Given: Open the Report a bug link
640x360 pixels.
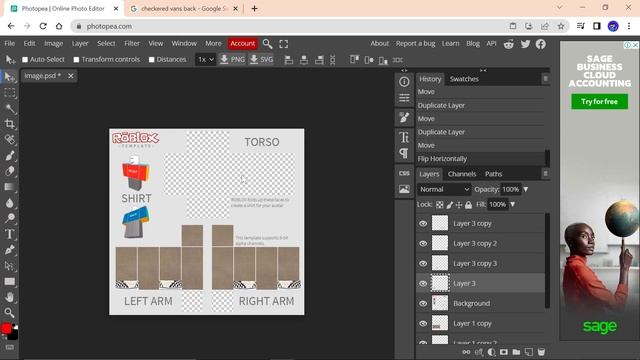Looking at the screenshot, I should [x=416, y=43].
